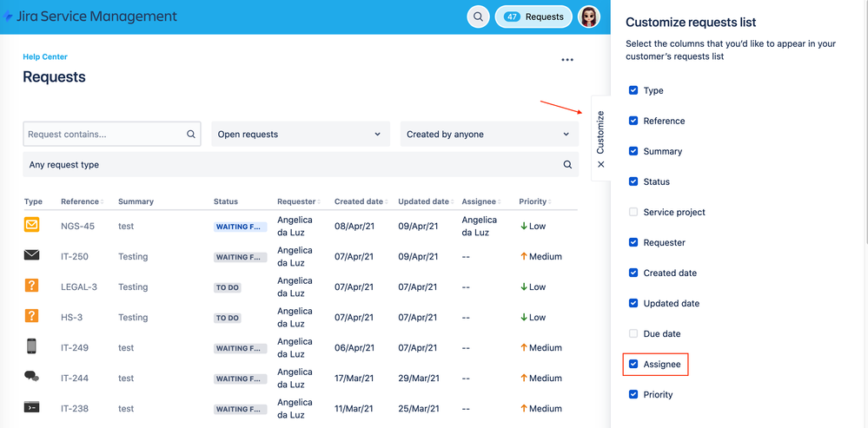Image resolution: width=868 pixels, height=428 pixels.
Task: Click the Type column header
Action: pyautogui.click(x=33, y=201)
